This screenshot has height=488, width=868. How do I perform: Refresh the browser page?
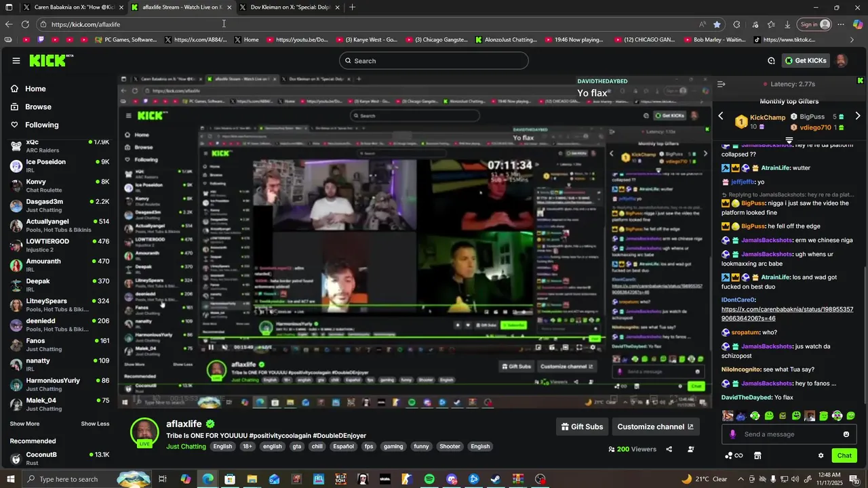25,24
